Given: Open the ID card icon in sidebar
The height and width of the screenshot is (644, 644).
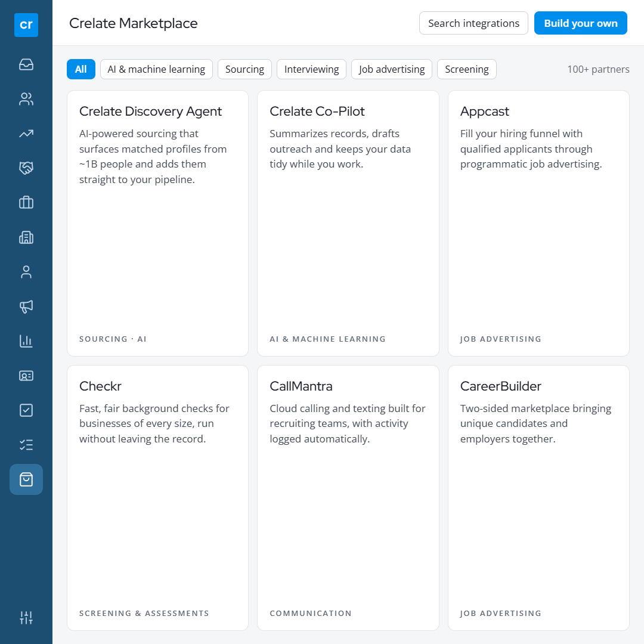Looking at the screenshot, I should click(26, 376).
